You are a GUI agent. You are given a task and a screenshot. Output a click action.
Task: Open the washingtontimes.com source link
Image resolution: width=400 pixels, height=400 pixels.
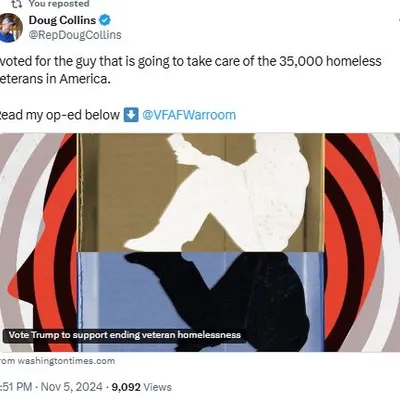pos(57,361)
